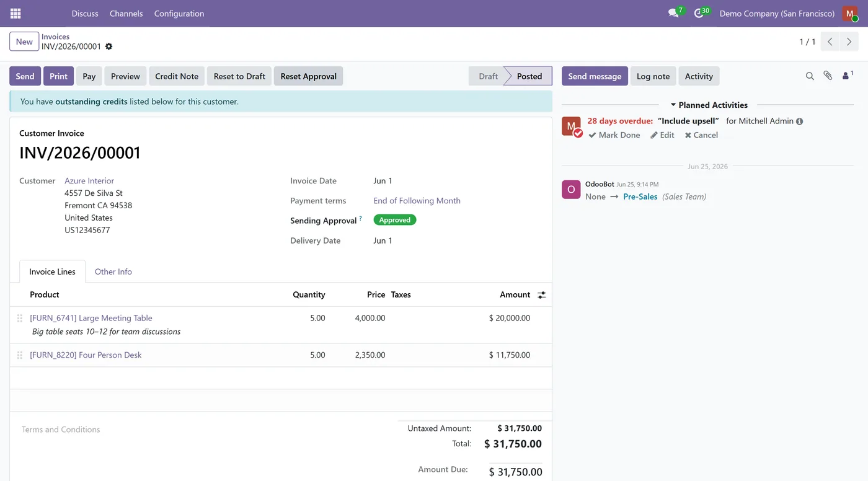Viewport: 868px width, 481px height.
Task: Mark the Include upsell activity done
Action: click(614, 135)
